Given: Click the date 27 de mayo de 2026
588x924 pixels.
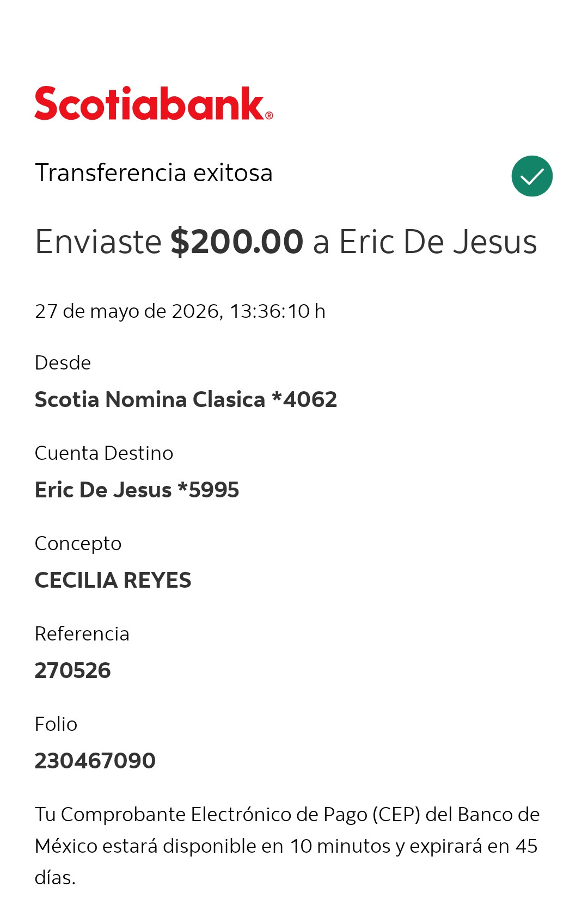Looking at the screenshot, I should coord(127,311).
